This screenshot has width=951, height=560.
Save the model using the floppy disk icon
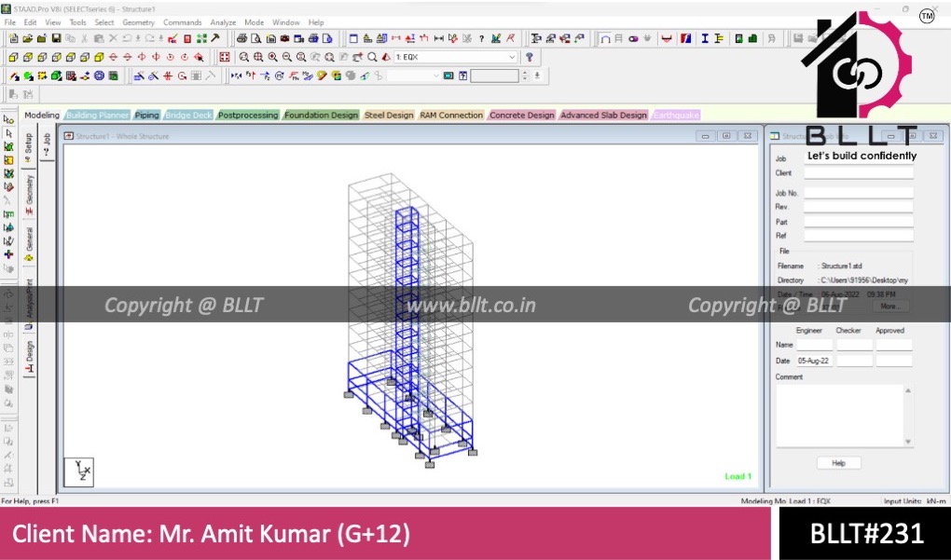pyautogui.click(x=56, y=38)
